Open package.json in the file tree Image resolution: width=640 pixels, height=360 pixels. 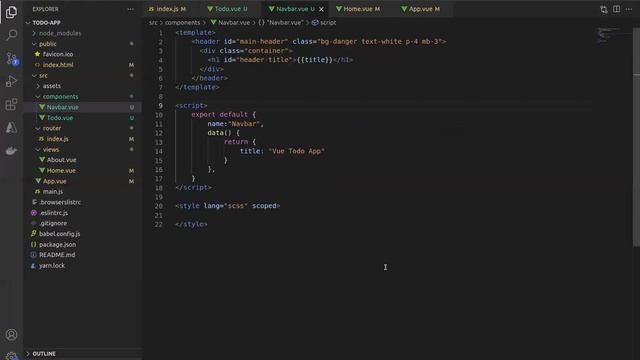(x=82, y=244)
